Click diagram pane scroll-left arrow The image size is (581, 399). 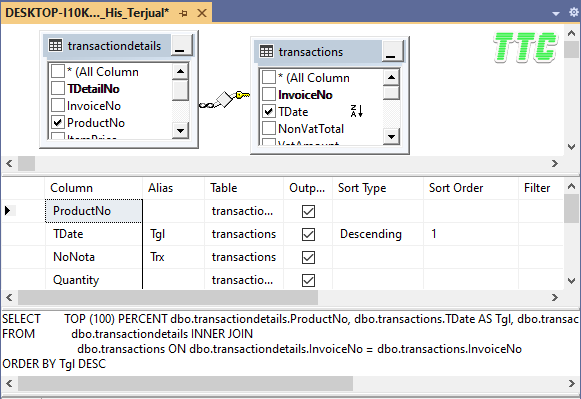(x=9, y=163)
